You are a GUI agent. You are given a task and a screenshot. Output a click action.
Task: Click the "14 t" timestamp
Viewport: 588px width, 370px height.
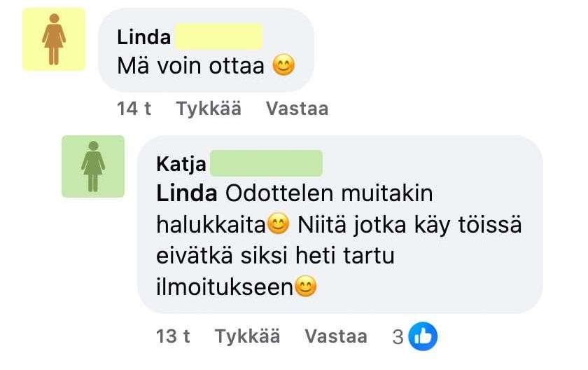pyautogui.click(x=134, y=109)
